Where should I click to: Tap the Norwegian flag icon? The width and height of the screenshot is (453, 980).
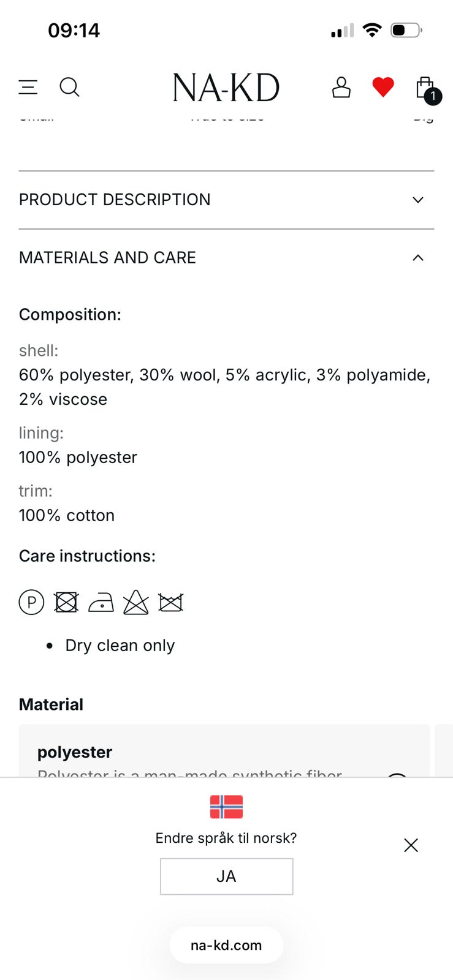226,807
